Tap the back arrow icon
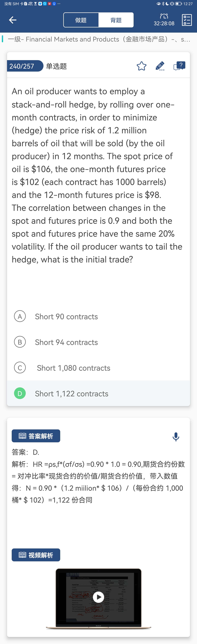Viewport: 197px width, 644px height. (13, 20)
